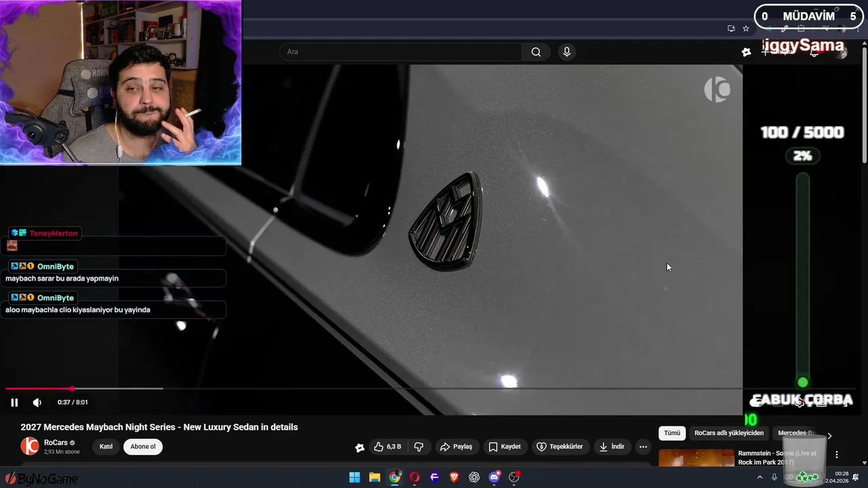The height and width of the screenshot is (488, 868).
Task: Select the 'Tümü' filter chip
Action: click(x=672, y=433)
